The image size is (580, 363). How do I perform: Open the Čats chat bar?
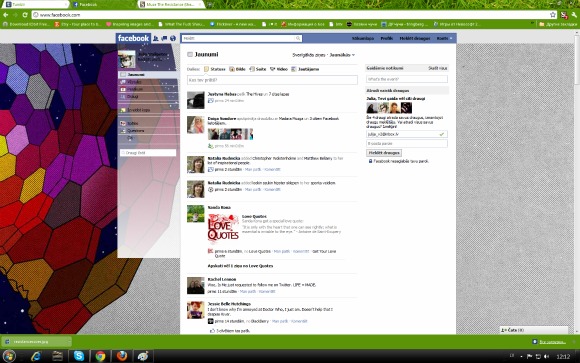pos(534,330)
